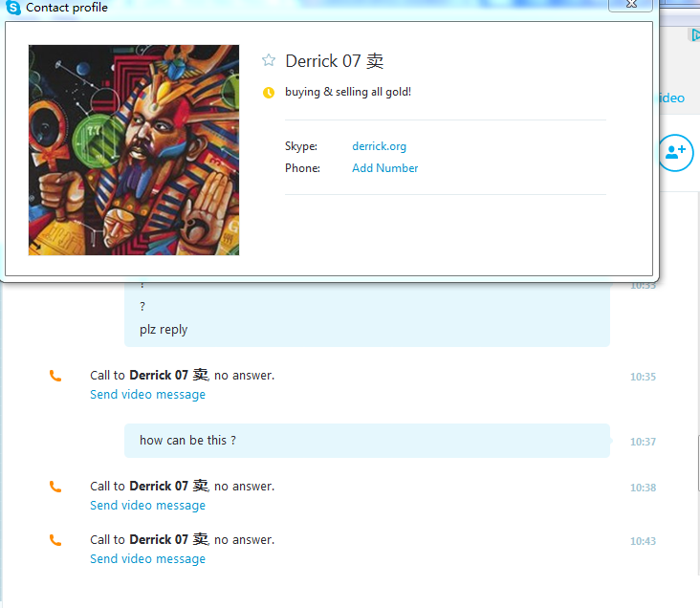Click Derrick's colorful profile picture
The width and height of the screenshot is (700, 608).
[134, 150]
